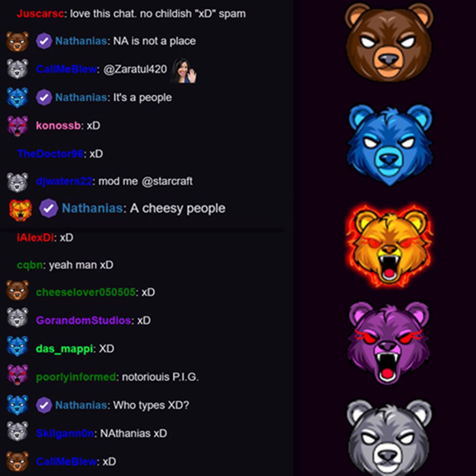Select the flaming orange bear badge
The height and width of the screenshot is (476, 476).
[389, 245]
